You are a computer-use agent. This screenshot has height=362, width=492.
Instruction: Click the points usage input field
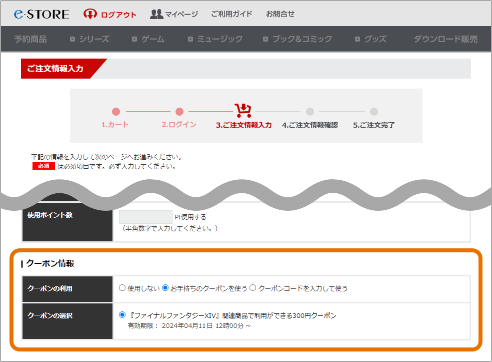tap(146, 217)
